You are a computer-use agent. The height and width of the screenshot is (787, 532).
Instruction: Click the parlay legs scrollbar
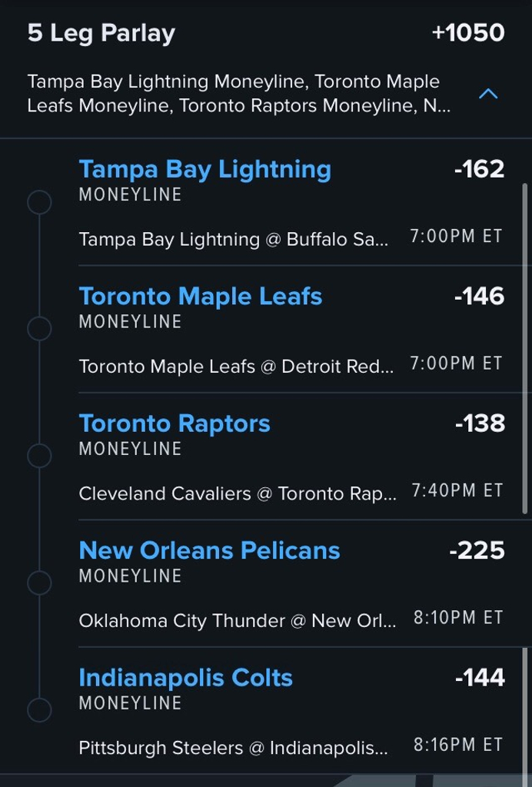tap(525, 346)
